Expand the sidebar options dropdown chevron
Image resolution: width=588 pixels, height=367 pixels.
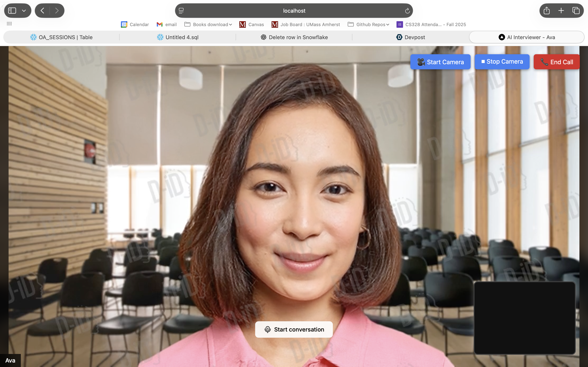point(24,11)
